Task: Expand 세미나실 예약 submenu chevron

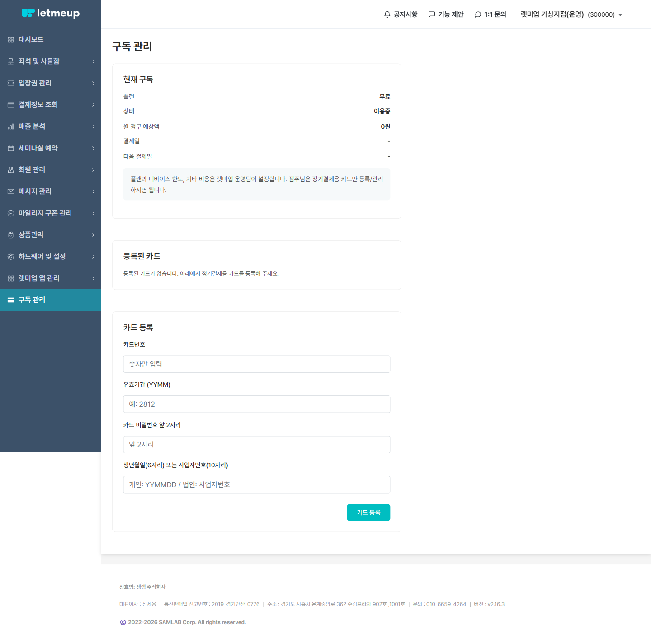Action: pos(94,148)
